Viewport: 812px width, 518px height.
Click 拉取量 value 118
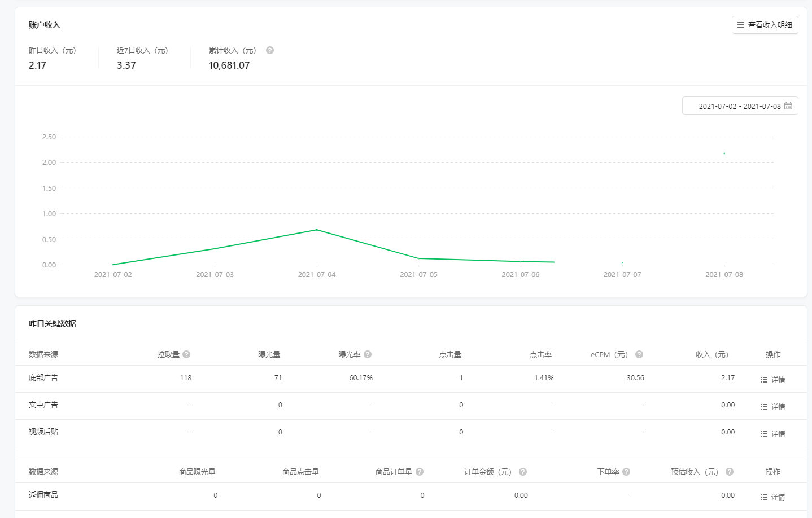(x=186, y=378)
